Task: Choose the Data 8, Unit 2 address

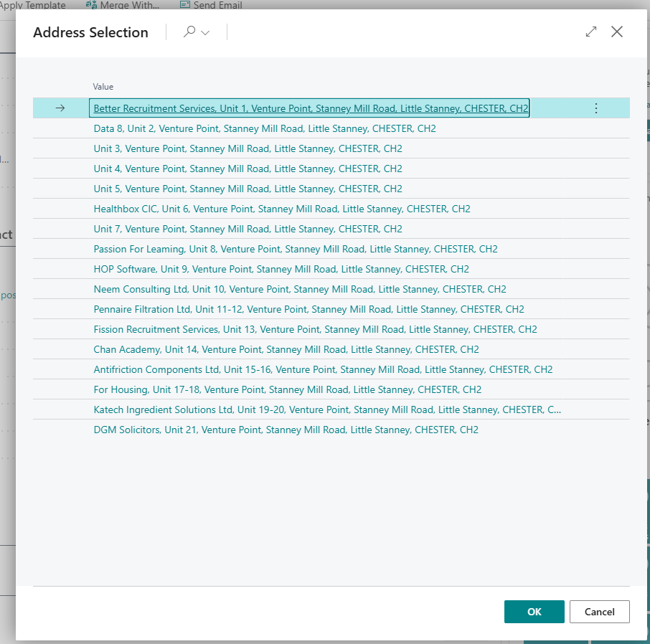Action: pyautogui.click(x=264, y=128)
